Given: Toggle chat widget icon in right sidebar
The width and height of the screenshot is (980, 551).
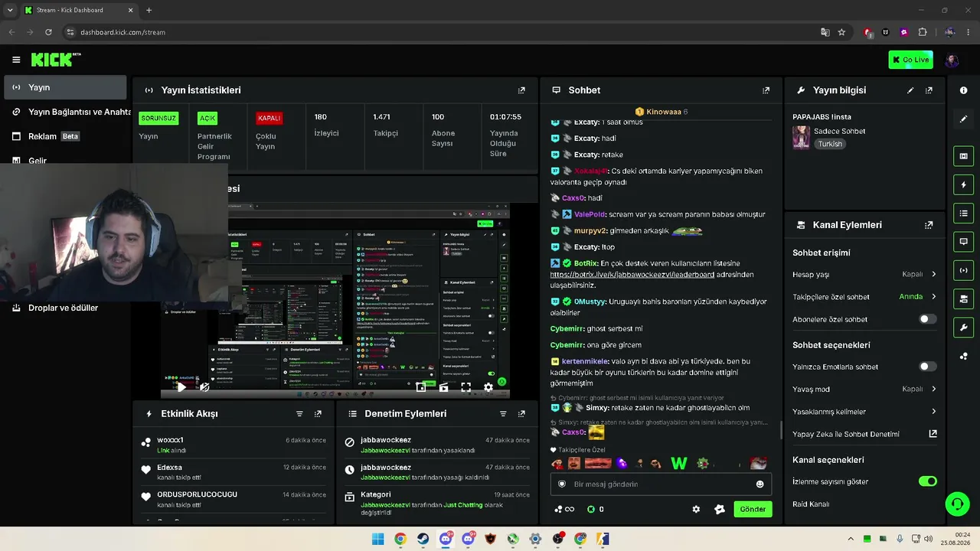Looking at the screenshot, I should point(963,241).
